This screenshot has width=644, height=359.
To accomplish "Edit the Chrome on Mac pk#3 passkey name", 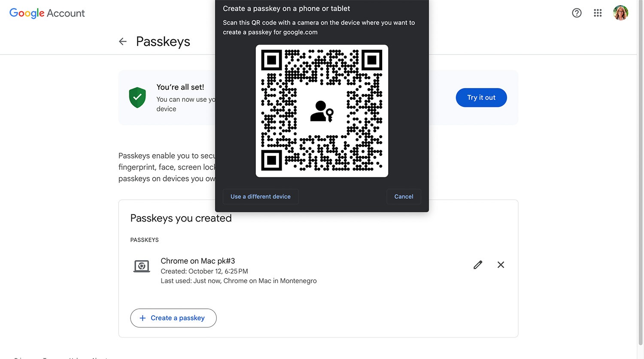I will (478, 265).
